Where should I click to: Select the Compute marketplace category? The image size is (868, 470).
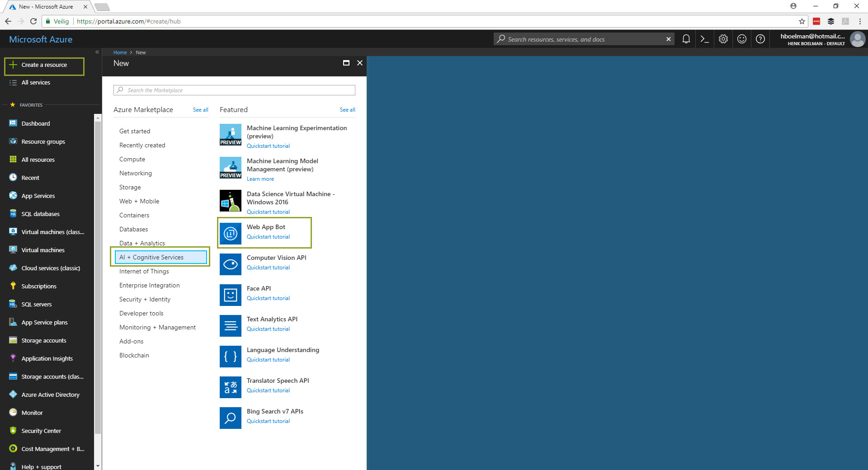tap(132, 159)
